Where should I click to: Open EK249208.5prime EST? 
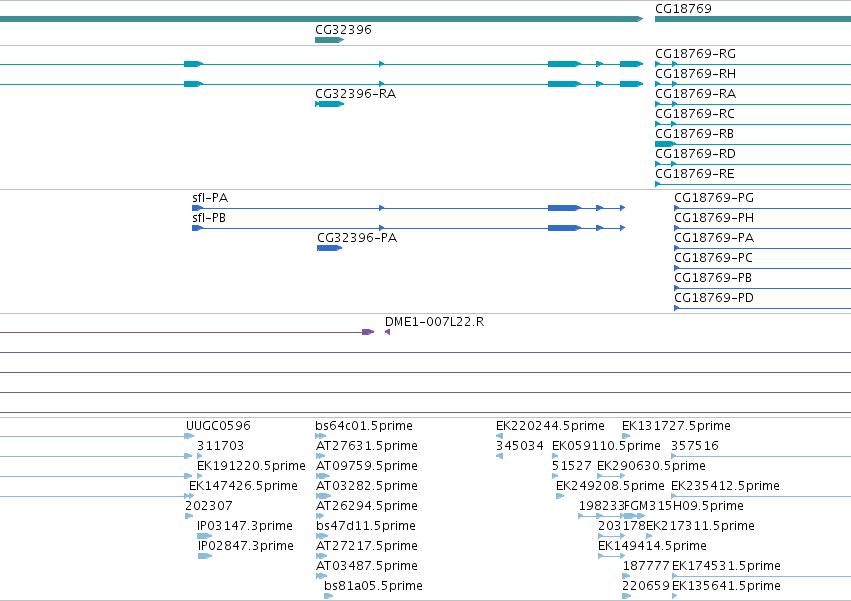click(610, 486)
